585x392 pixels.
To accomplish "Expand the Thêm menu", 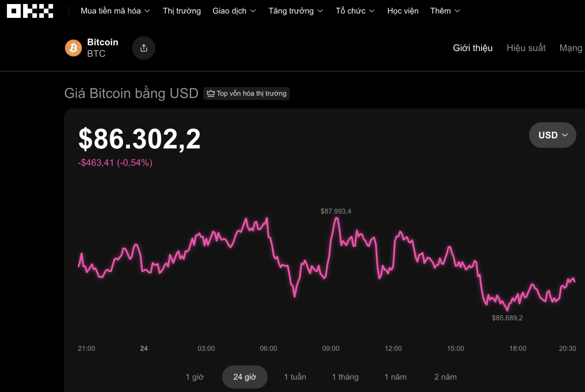I will pyautogui.click(x=445, y=11).
